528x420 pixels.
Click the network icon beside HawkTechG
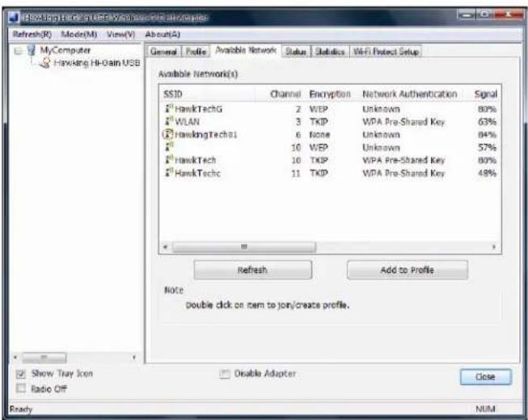(169, 108)
